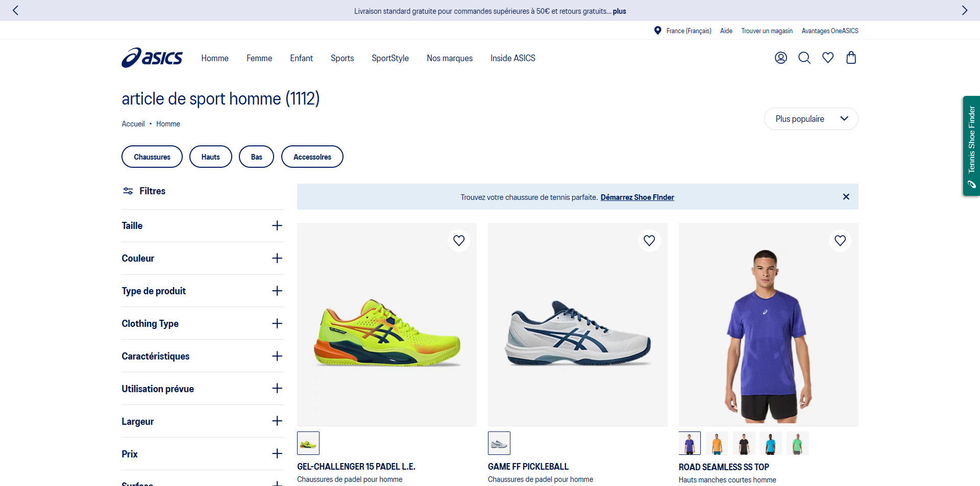This screenshot has width=980, height=486.
Task: Open the ASICS logo homepage
Action: (152, 58)
